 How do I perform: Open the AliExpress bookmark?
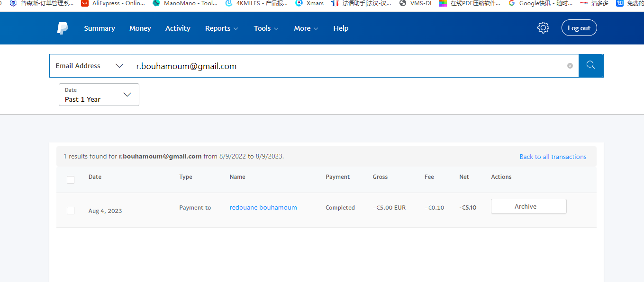coord(113,3)
